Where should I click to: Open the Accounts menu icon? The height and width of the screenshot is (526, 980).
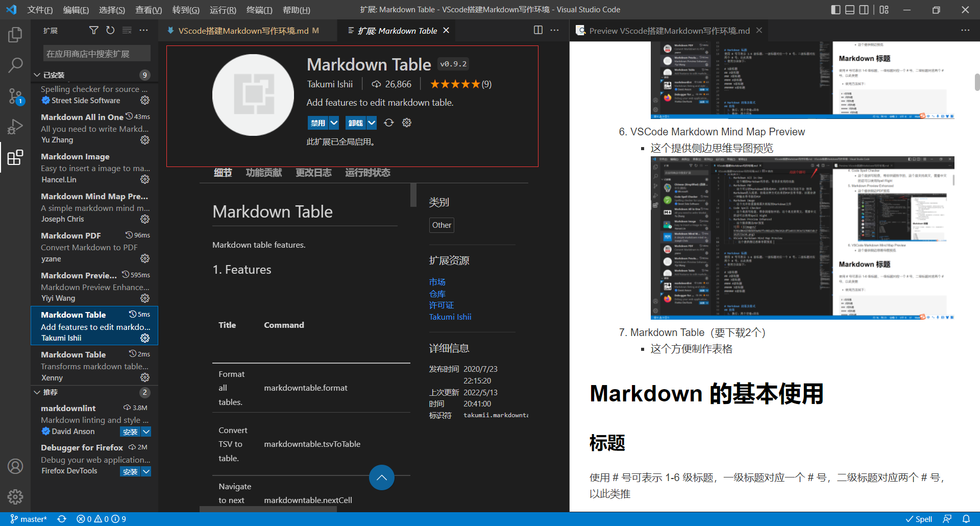(15, 466)
